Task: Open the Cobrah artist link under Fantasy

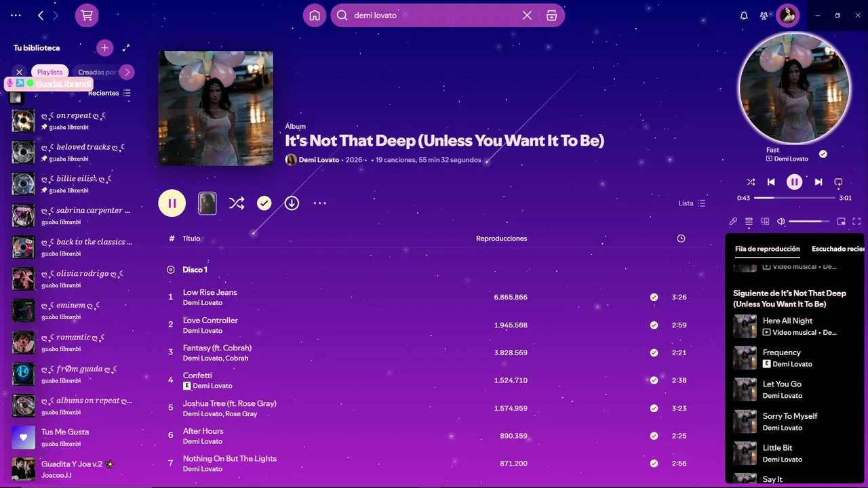Action: [237, 359]
